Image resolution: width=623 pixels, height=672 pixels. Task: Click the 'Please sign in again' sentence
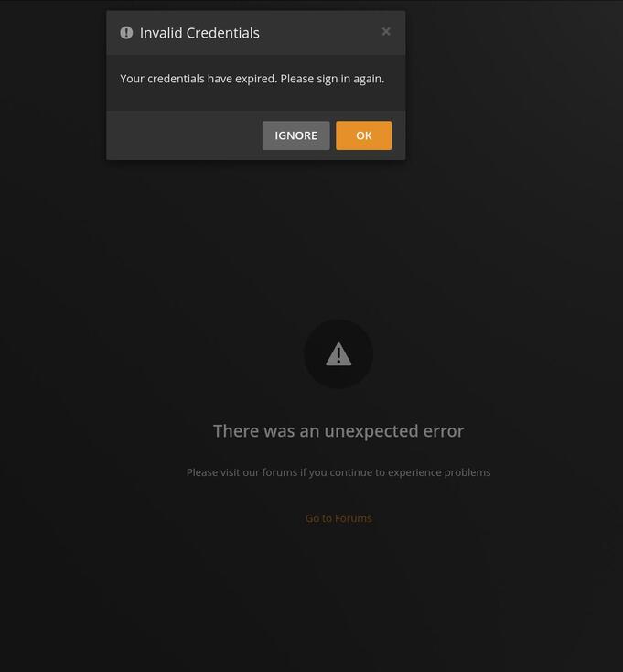click(x=332, y=79)
